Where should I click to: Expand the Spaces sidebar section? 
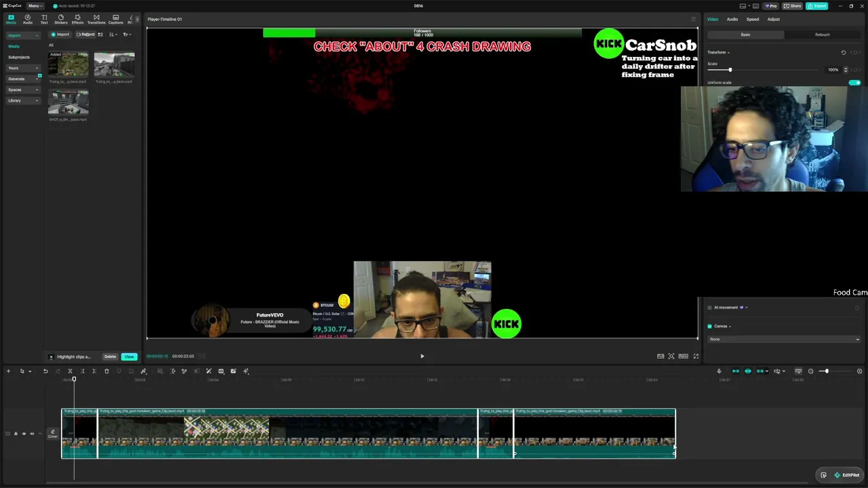[x=22, y=89]
